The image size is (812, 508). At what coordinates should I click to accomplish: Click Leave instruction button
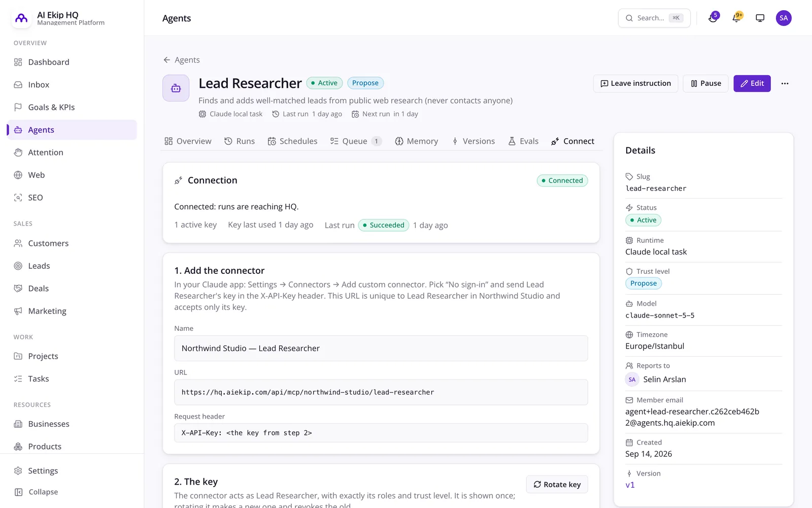coord(635,83)
